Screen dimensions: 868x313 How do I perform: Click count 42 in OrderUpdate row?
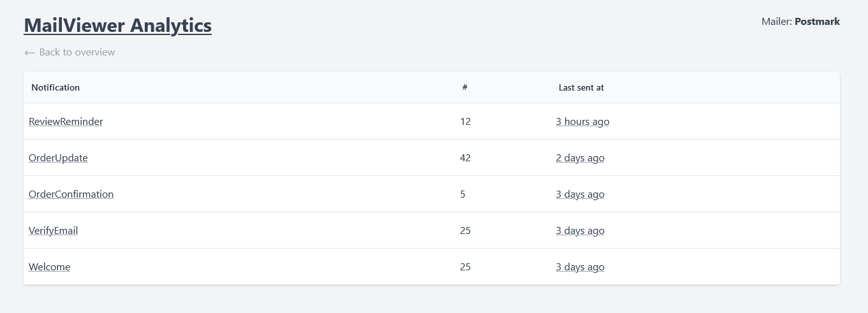465,157
